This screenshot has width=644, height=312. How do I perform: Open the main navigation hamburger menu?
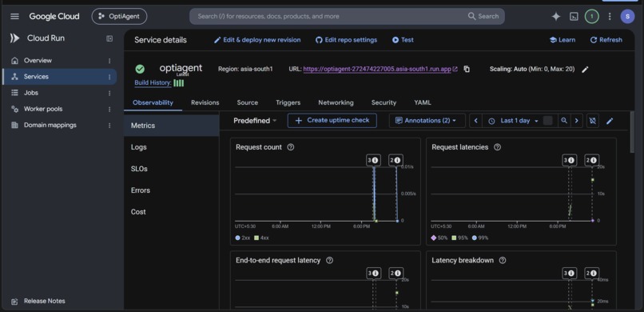[x=15, y=17]
